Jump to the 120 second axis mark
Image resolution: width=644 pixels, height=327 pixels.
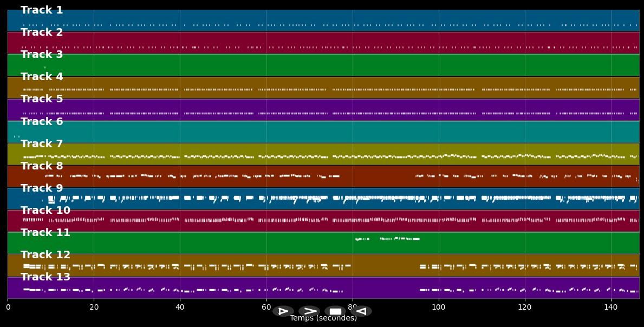point(525,307)
